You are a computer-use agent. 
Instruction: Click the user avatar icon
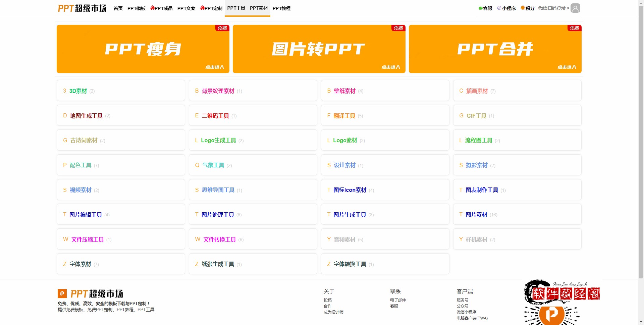point(575,8)
